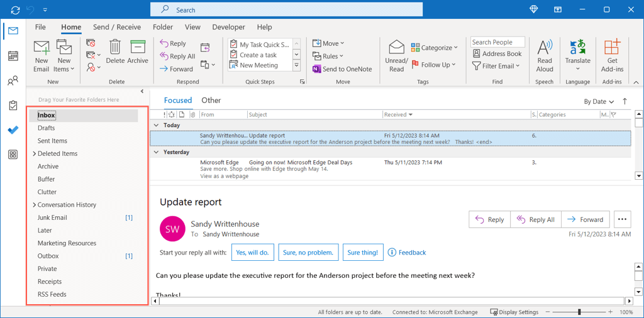Click the Send/Receive sync icon in title bar
The image size is (644, 318).
click(15, 9)
